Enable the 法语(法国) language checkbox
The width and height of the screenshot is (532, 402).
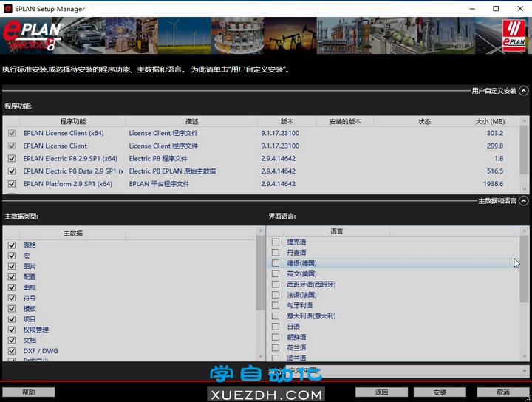(276, 295)
